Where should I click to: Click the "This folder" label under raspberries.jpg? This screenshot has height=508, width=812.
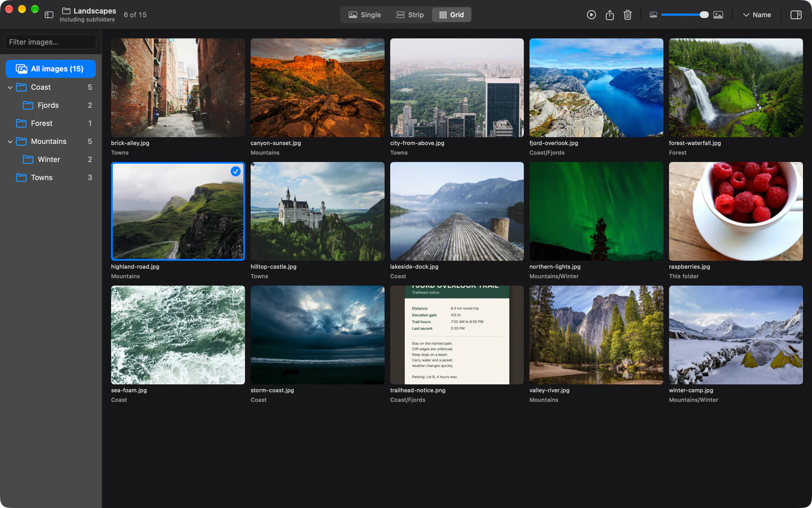683,277
